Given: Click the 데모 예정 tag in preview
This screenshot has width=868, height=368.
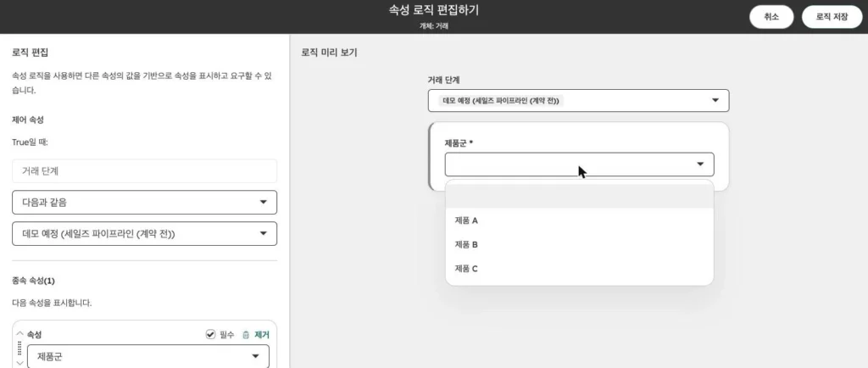Looking at the screenshot, I should [x=502, y=101].
